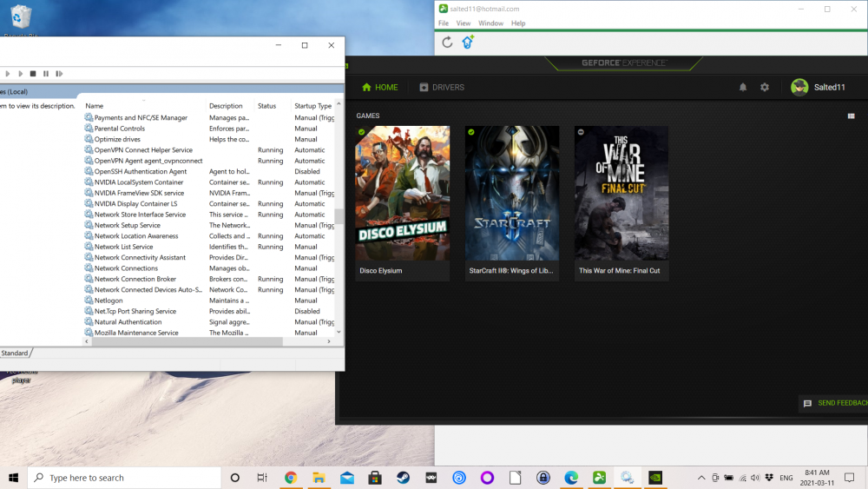868x489 pixels.
Task: Open Steam from the taskbar
Action: tap(403, 478)
